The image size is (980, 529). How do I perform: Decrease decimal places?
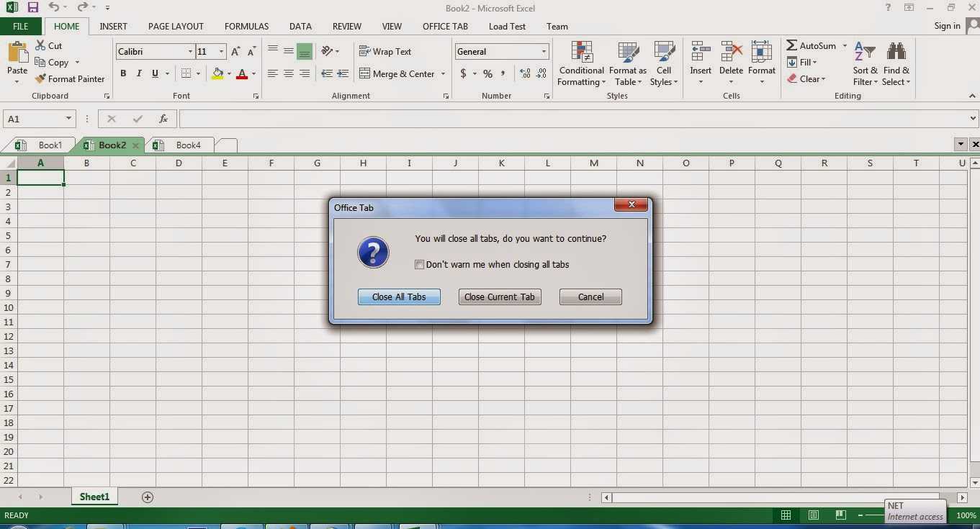tap(541, 73)
